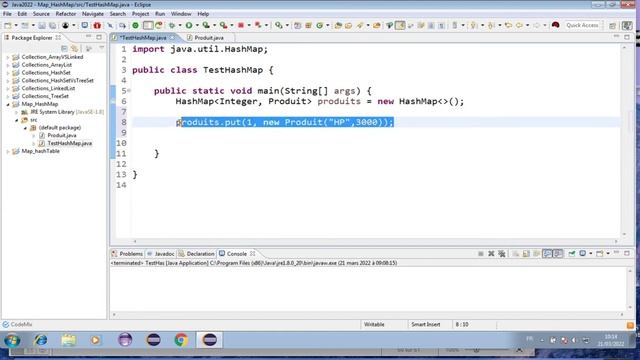Click the green Run button in toolbar
Screen dimensions: 640x360
(x=189, y=25)
